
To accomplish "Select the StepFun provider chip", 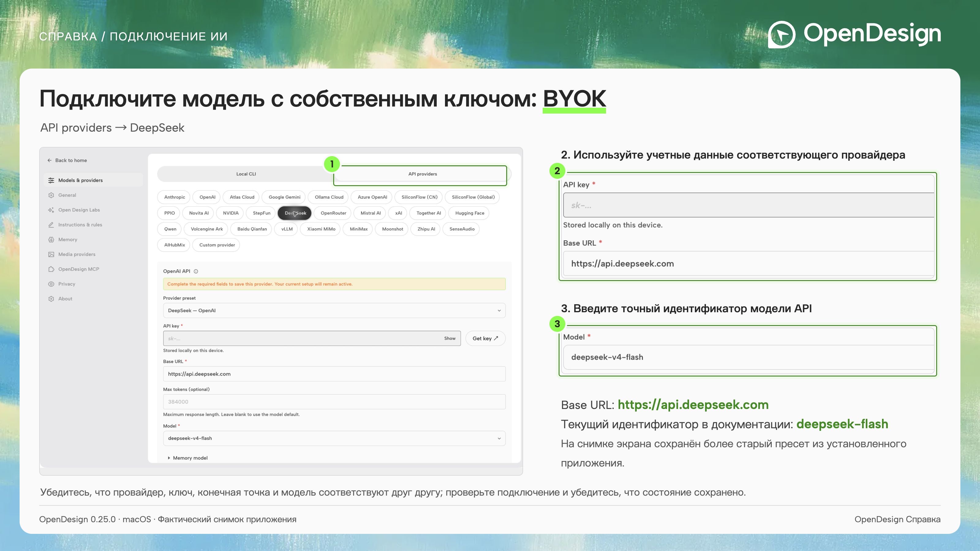I will (x=261, y=213).
